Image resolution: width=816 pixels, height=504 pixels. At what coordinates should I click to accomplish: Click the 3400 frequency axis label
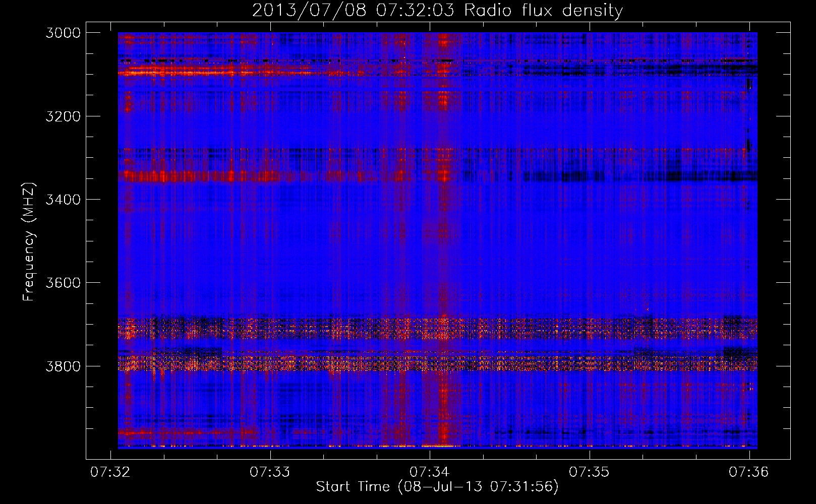(63, 200)
